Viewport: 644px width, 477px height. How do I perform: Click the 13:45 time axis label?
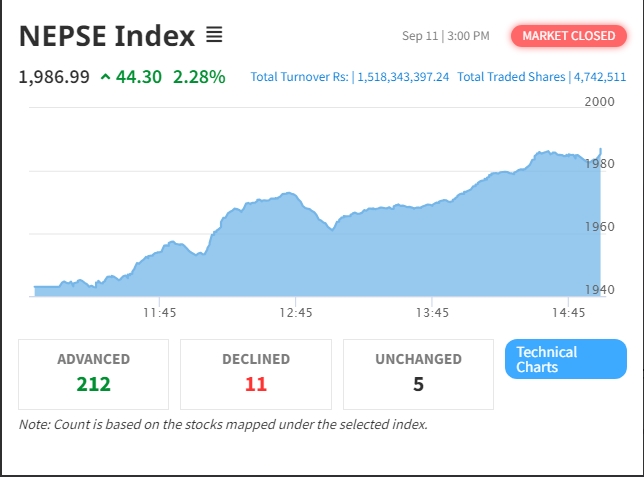click(432, 313)
